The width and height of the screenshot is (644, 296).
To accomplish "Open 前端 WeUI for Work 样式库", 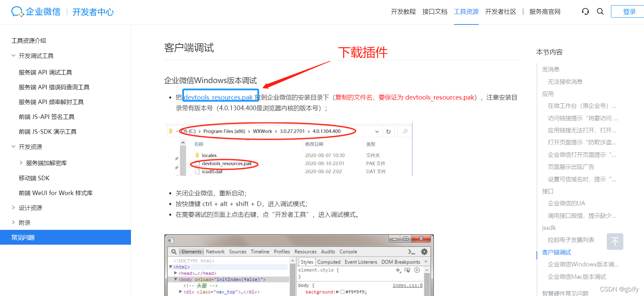I will click(x=56, y=193).
